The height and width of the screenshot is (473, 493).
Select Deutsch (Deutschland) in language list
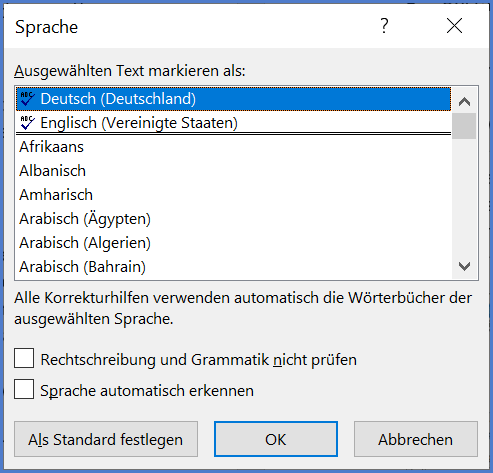coord(233,99)
